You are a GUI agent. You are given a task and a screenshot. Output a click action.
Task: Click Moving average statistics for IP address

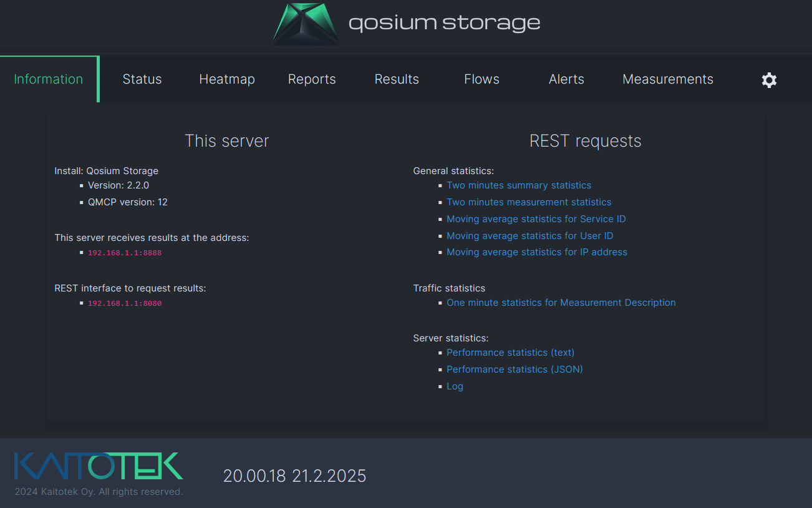pyautogui.click(x=537, y=252)
